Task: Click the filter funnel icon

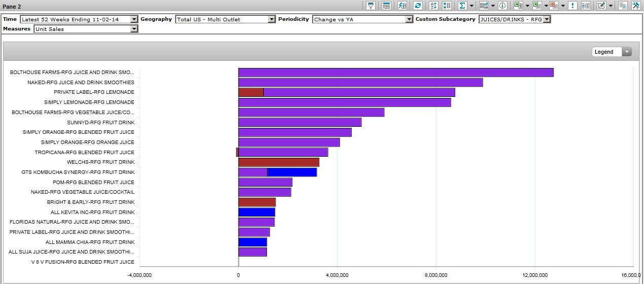Action: coord(371,6)
